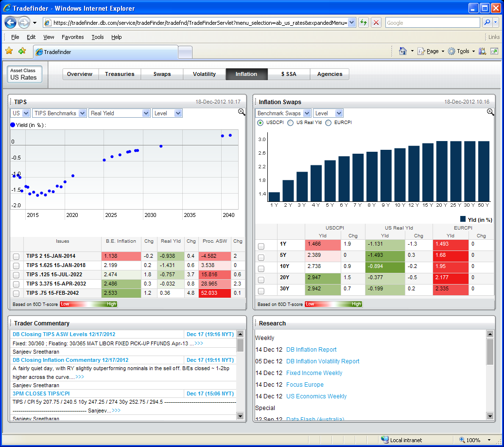The height and width of the screenshot is (447, 504).
Task: Click the zoom magnifier icon in TIPS panel
Action: (x=242, y=112)
